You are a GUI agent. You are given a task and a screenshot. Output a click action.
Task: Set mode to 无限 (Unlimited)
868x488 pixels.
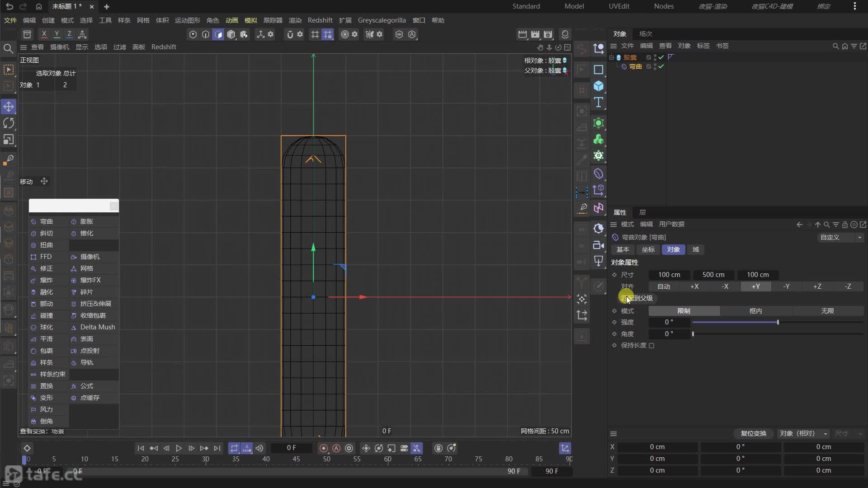point(827,311)
